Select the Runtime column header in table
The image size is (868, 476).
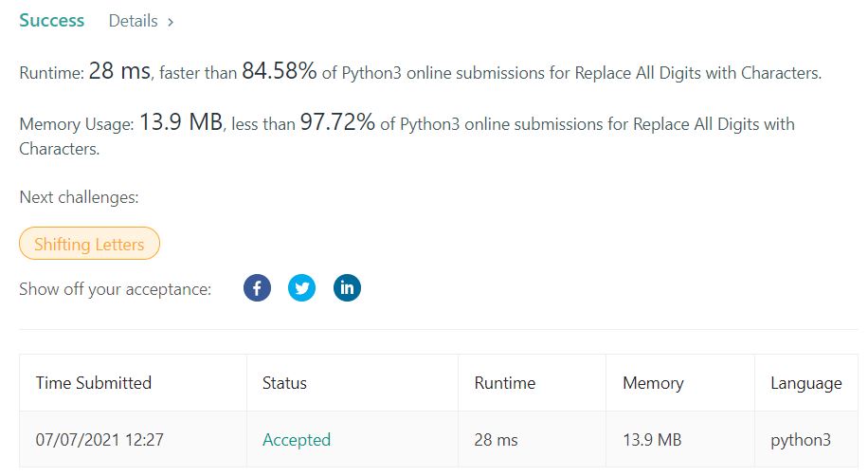(x=504, y=383)
